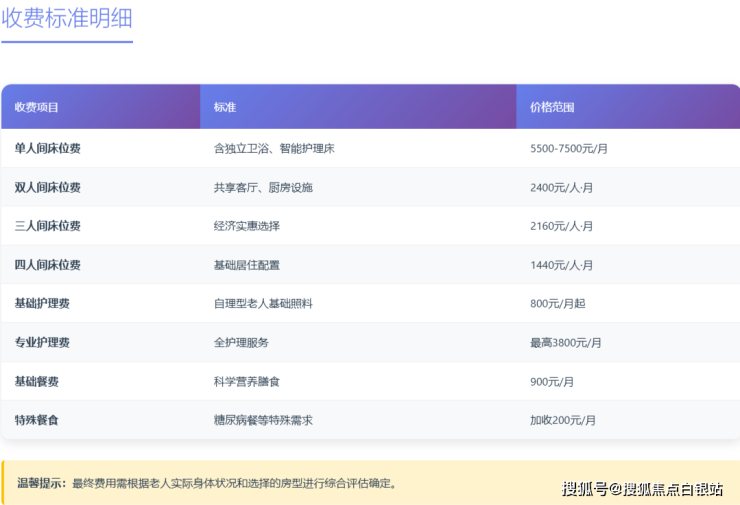Click the 科学营养膳食 description
This screenshot has width=740, height=505.
pos(247,381)
